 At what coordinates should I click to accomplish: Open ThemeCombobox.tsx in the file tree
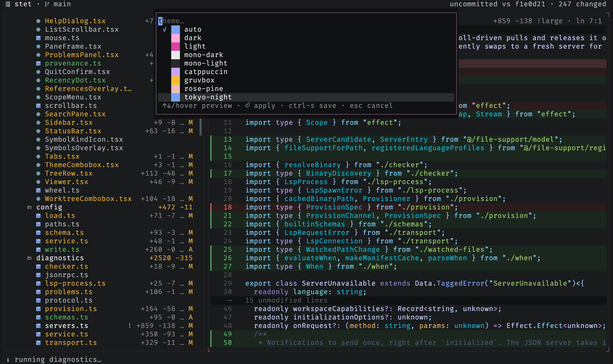tap(82, 165)
